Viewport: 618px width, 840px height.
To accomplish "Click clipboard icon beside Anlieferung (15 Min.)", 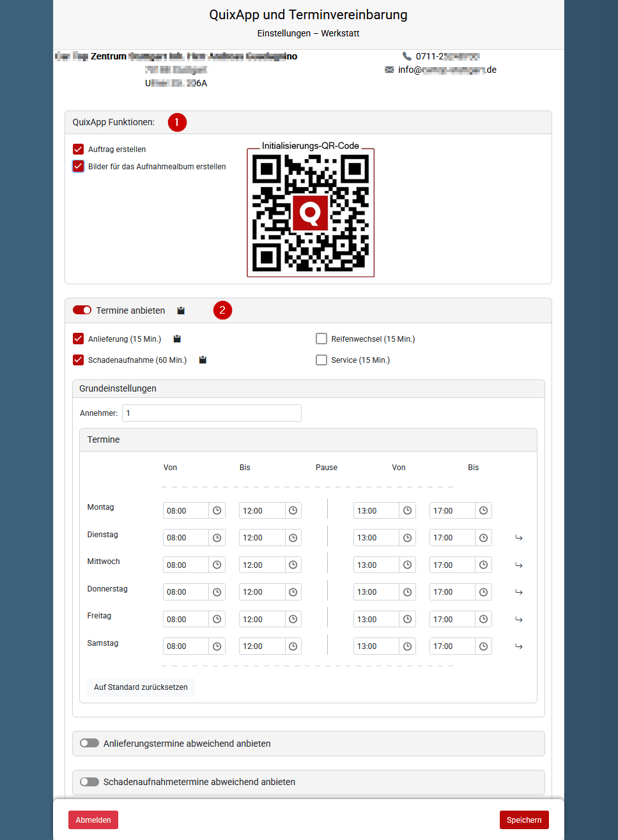I will [x=177, y=339].
